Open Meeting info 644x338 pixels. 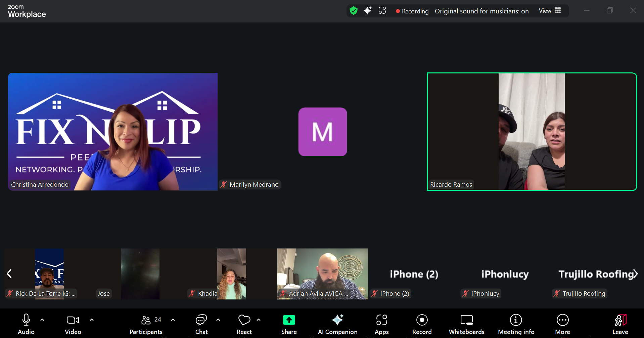pyautogui.click(x=516, y=324)
